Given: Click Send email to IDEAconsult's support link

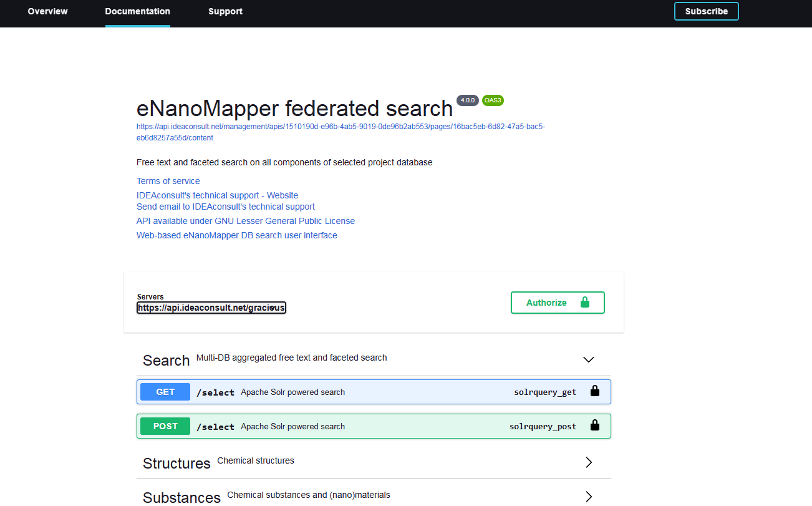Looking at the screenshot, I should click(225, 207).
